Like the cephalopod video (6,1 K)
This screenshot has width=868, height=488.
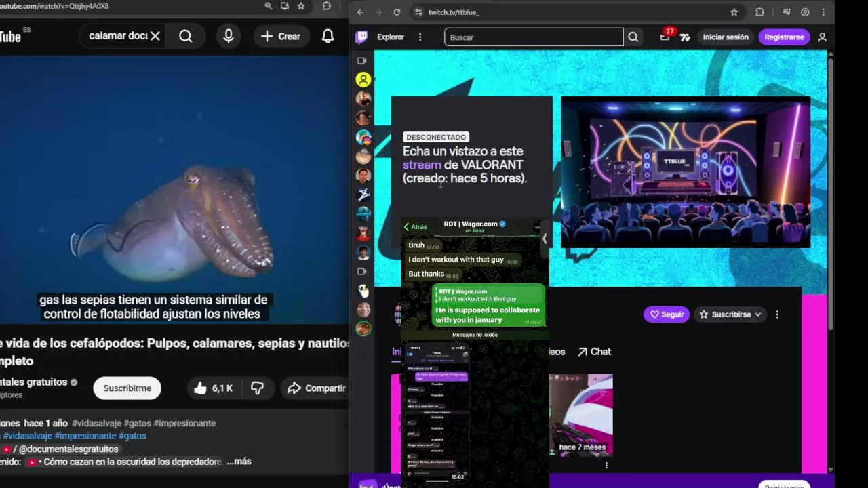click(x=213, y=388)
